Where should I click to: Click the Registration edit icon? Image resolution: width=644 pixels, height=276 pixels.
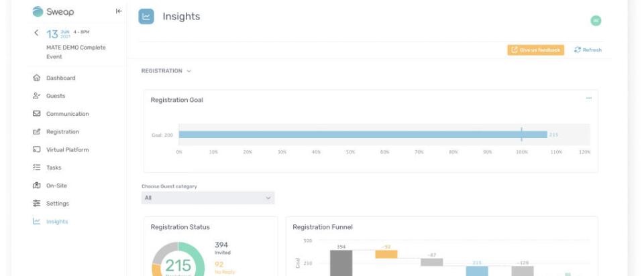pyautogui.click(x=37, y=132)
